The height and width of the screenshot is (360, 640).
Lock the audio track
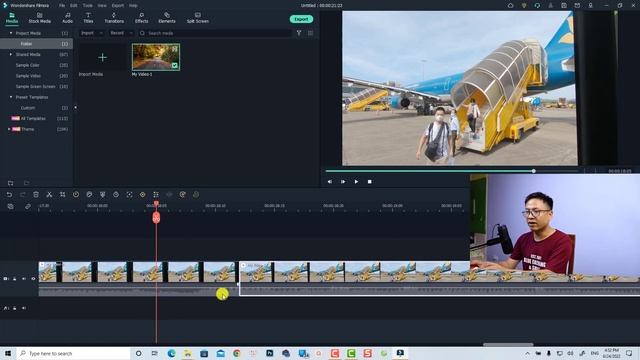click(15, 308)
